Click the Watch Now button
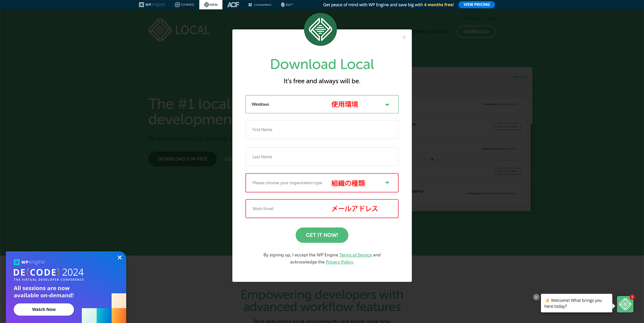 pos(44,310)
